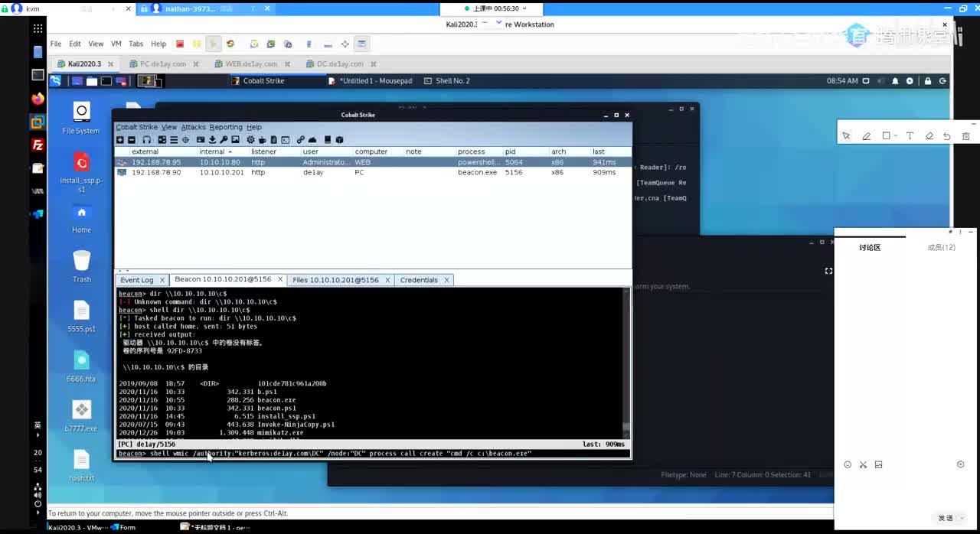Open the hash.txt desktop file
980x534 pixels.
pyautogui.click(x=81, y=465)
